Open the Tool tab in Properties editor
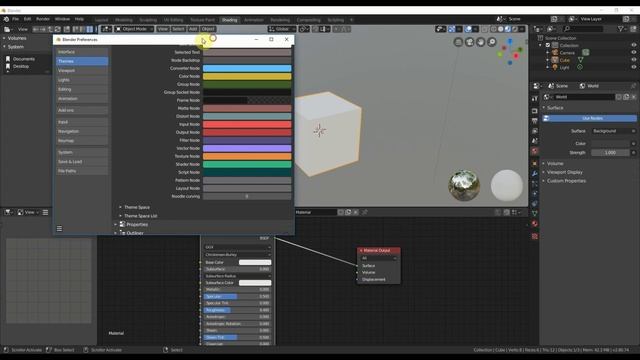Screen dimensions: 640x360 (x=535, y=98)
